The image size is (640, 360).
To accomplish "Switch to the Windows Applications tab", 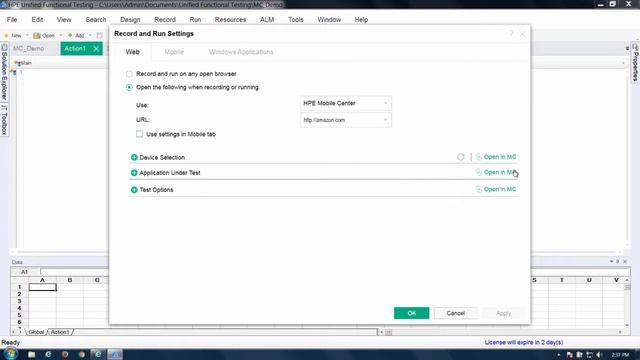I will click(241, 52).
